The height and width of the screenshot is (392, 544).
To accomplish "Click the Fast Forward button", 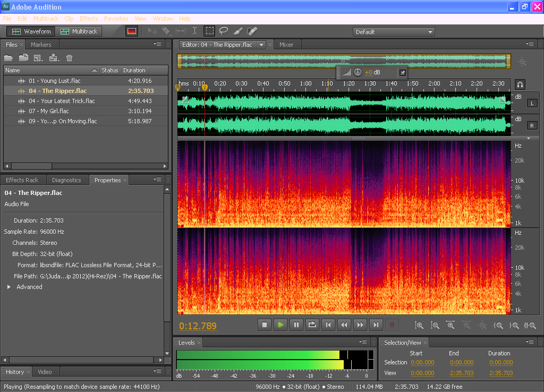I will coord(360,325).
